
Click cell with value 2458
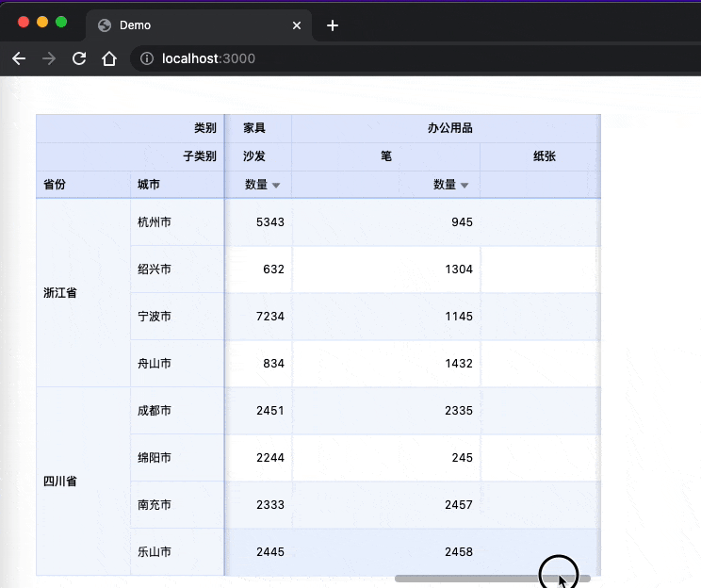385,552
